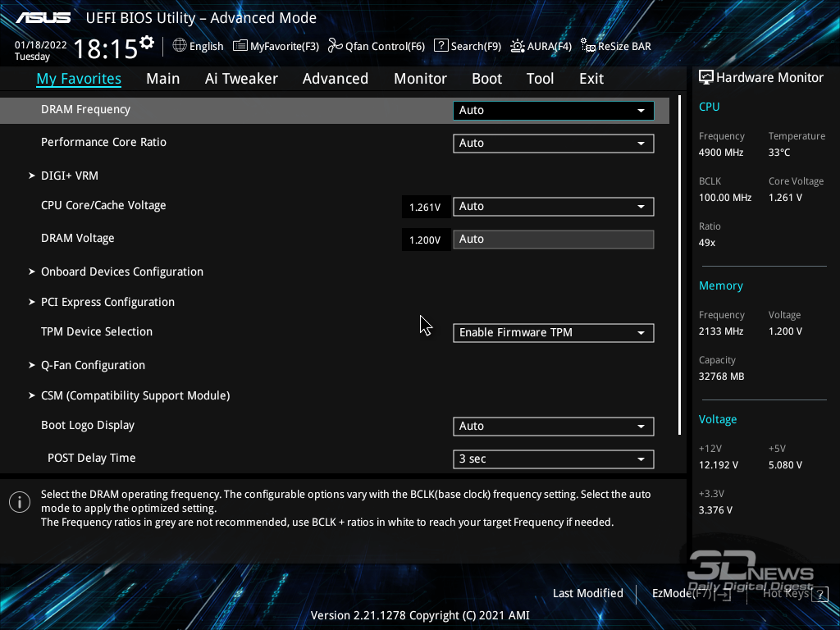Click the Qfan Control fan icon
This screenshot has width=840, height=630.
pos(336,46)
